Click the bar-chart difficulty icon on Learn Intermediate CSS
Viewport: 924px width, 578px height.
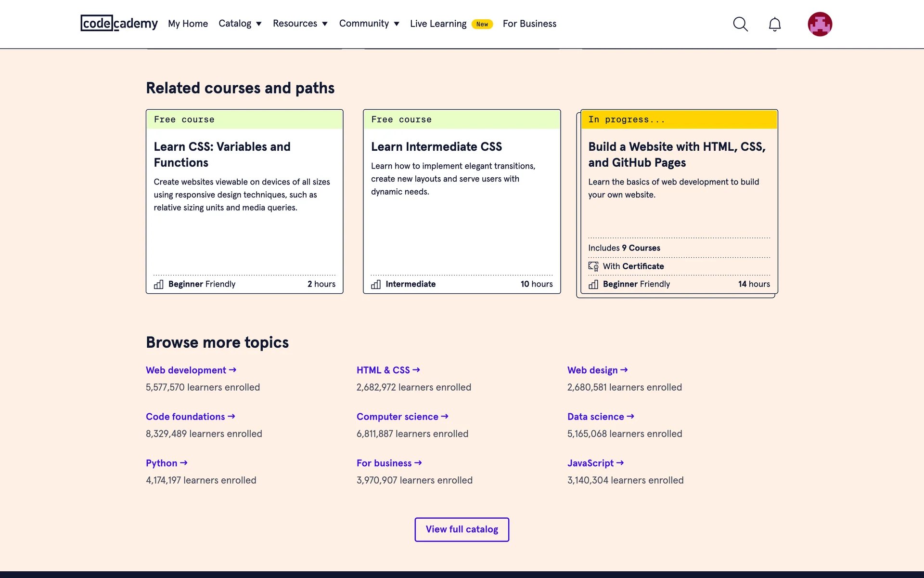[x=376, y=284]
